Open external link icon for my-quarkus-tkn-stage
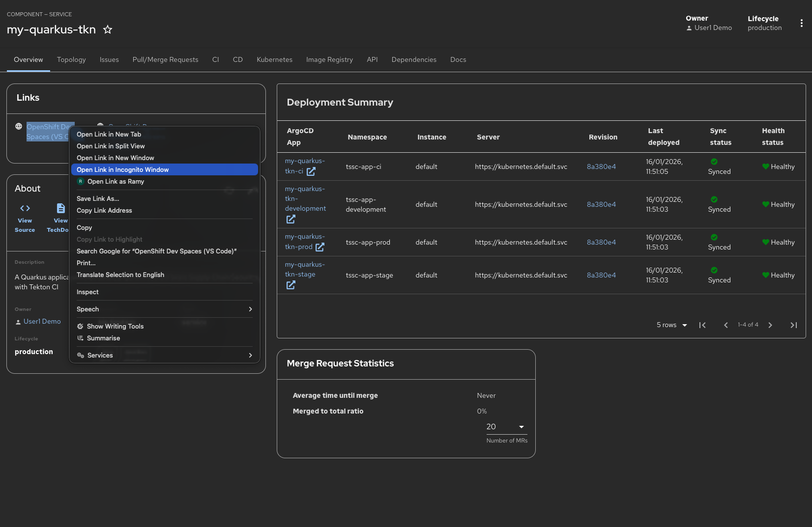812x527 pixels. click(291, 285)
